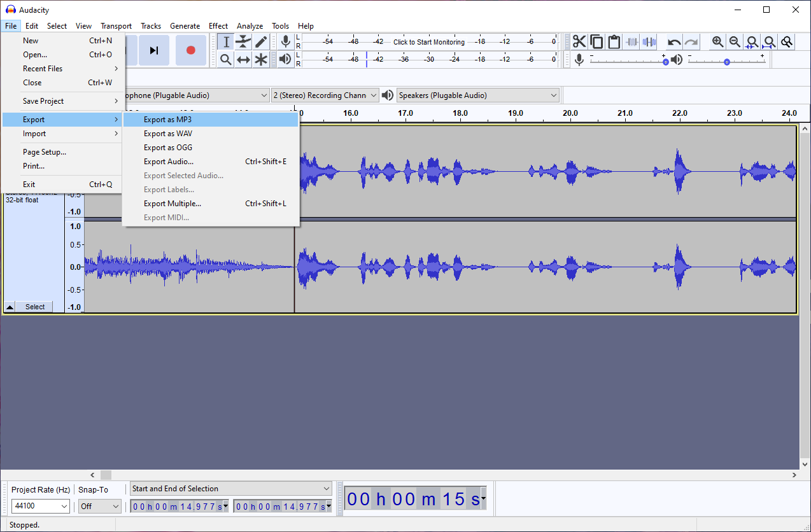Click the Zoom Out icon
811x532 pixels.
point(735,42)
